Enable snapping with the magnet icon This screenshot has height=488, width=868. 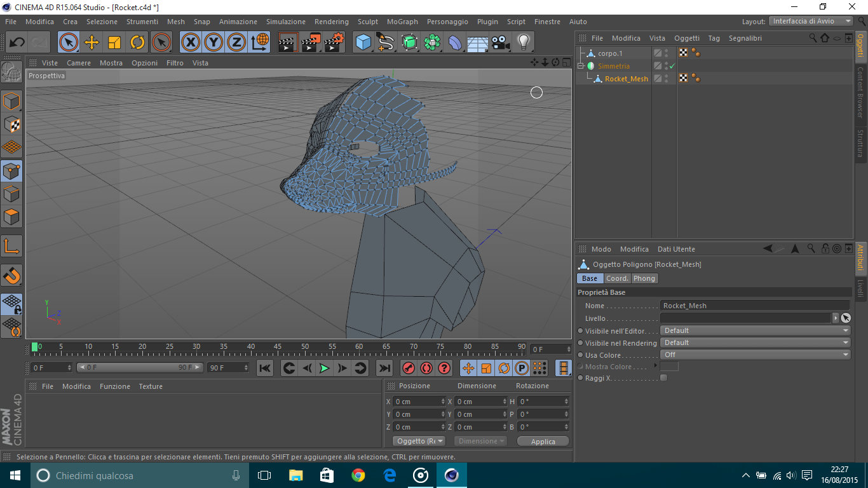tap(11, 276)
